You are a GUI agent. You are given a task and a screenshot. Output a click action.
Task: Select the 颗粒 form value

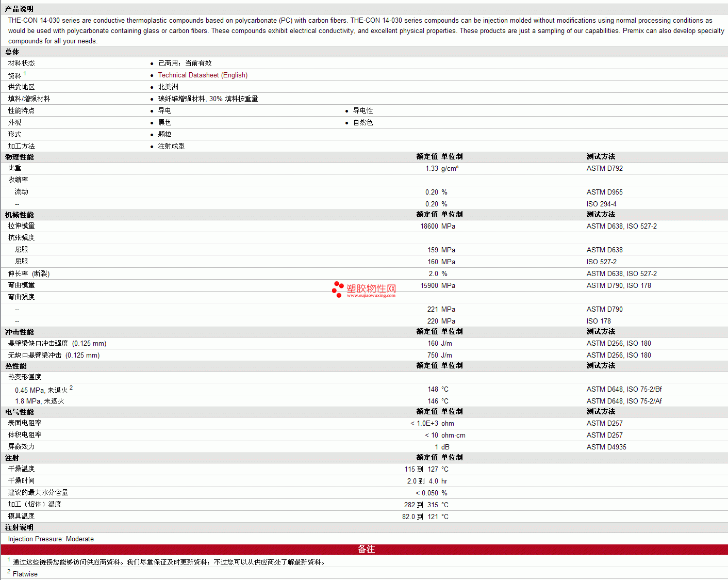tap(164, 135)
